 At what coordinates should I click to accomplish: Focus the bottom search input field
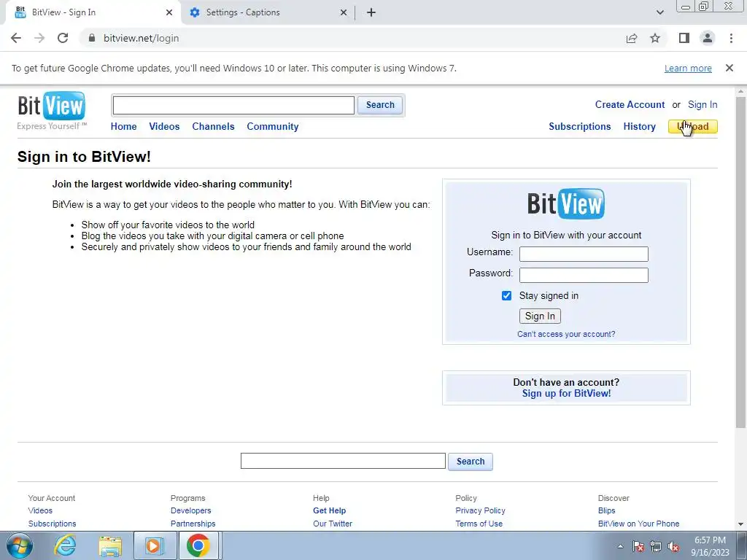pyautogui.click(x=343, y=461)
